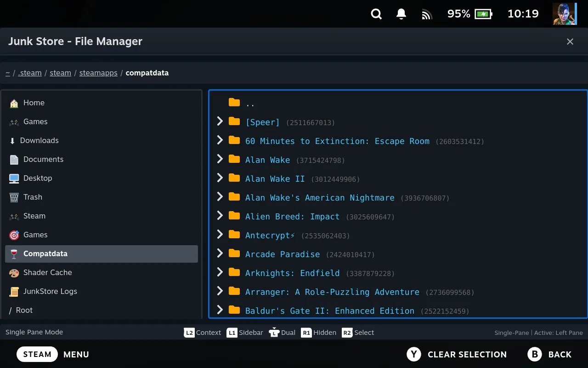Screen dimensions: 588x368
Task: Expand Baldur's Gate II: Enhanced Edition folder
Action: tap(220, 310)
